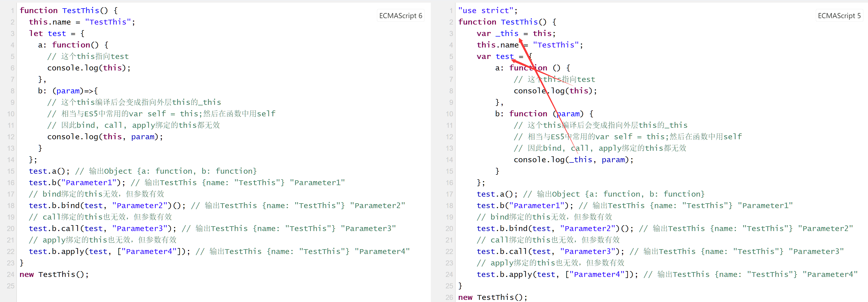Click 'let test' declaration in left code

[47, 33]
